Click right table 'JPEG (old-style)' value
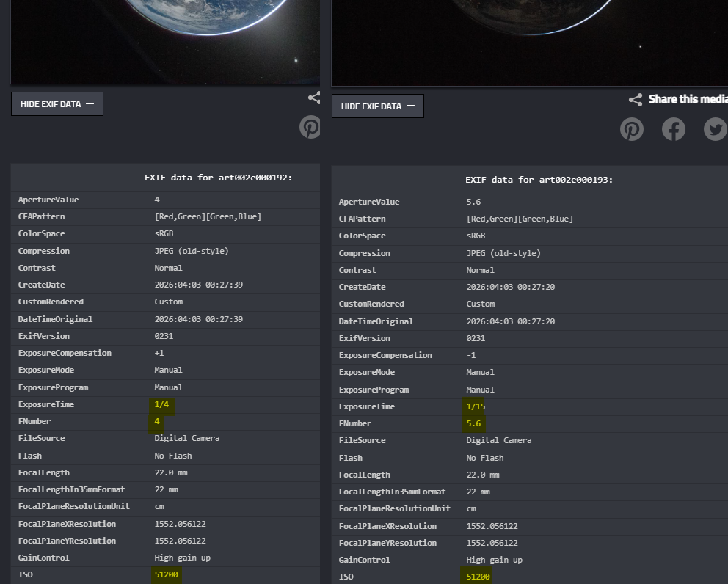728x584 pixels. click(503, 253)
